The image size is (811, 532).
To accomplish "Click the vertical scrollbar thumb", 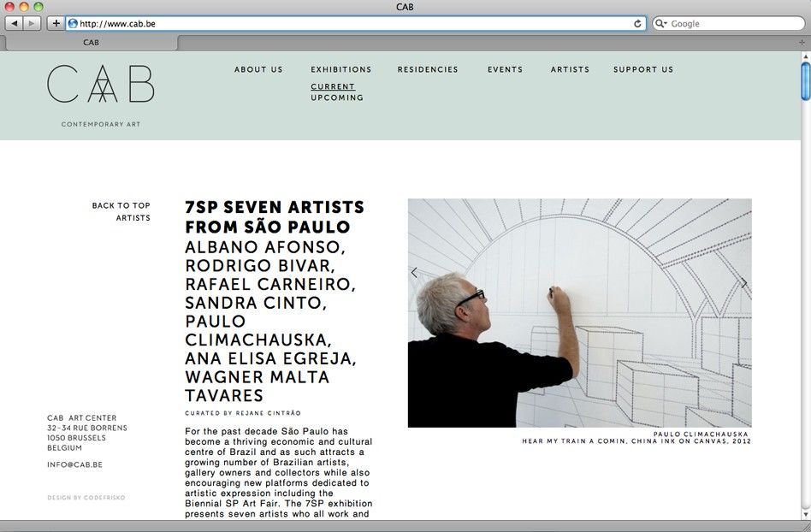I will [806, 81].
